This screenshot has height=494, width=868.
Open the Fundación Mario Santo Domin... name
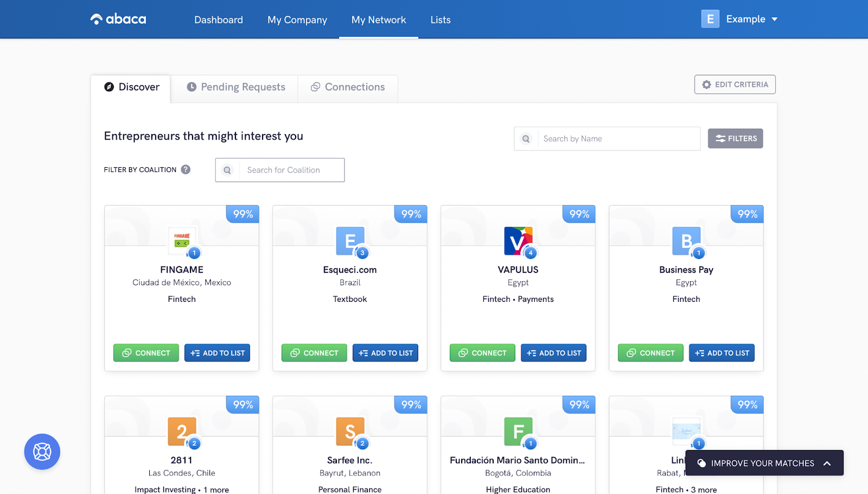click(518, 460)
